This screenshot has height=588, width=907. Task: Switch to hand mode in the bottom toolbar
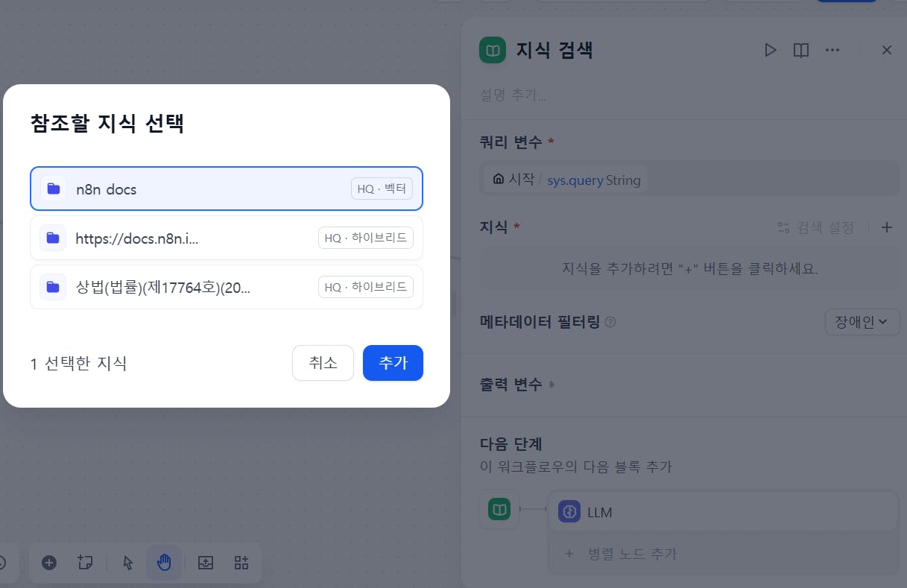pos(164,563)
